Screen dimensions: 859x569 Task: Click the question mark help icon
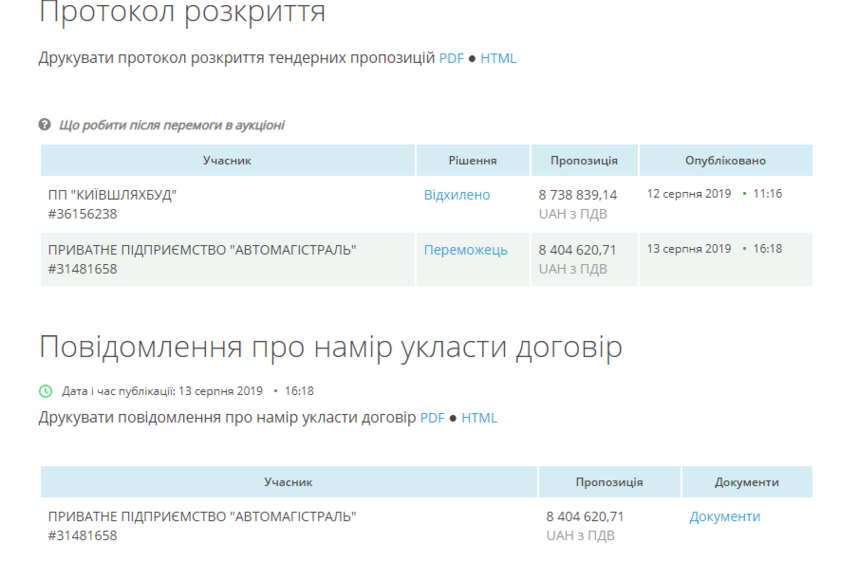tap(45, 125)
